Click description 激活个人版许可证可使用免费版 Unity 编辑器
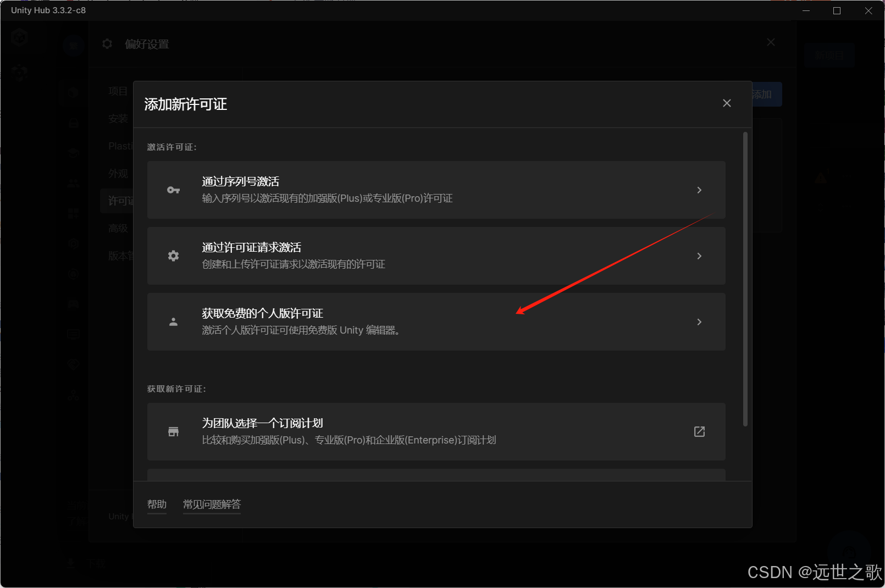 301,330
